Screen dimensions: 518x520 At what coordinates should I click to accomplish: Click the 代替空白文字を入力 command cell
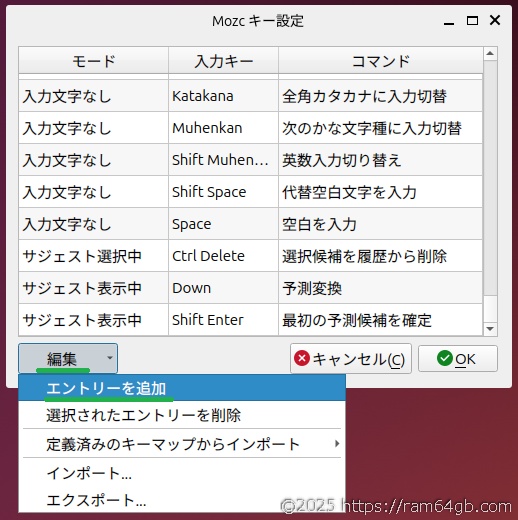pos(380,192)
